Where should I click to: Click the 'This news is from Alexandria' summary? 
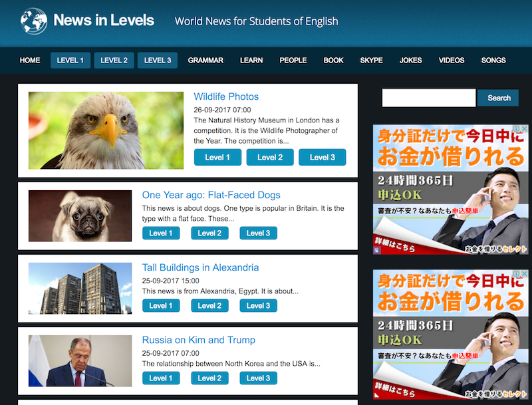click(x=220, y=291)
